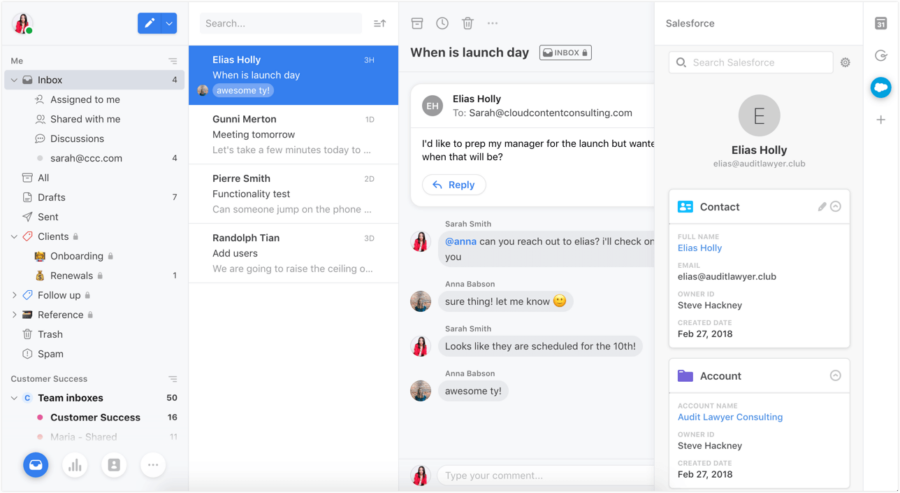Open Elias Holly conversation
The width and height of the screenshot is (900, 493).
click(293, 75)
